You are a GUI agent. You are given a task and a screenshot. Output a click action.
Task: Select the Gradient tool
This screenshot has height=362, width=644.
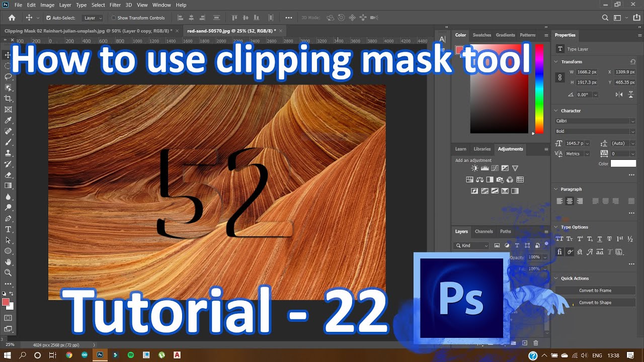pyautogui.click(x=8, y=186)
